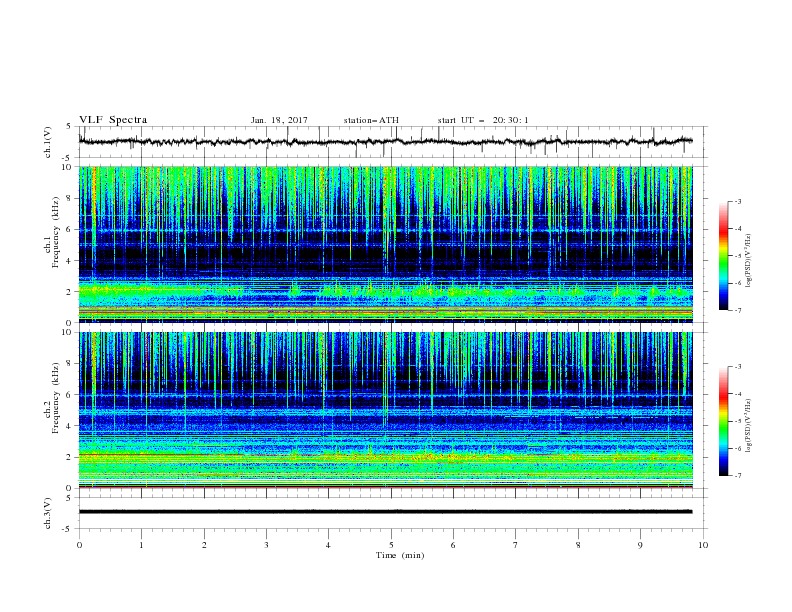Click the ch.1 spectrogram panel
This screenshot has width=792, height=612.
pyautogui.click(x=385, y=244)
